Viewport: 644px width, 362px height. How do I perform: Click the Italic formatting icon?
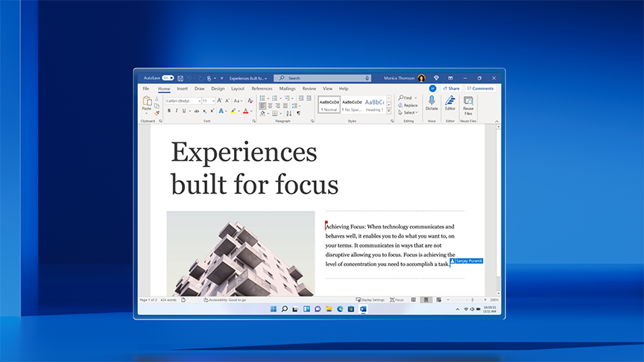click(177, 111)
